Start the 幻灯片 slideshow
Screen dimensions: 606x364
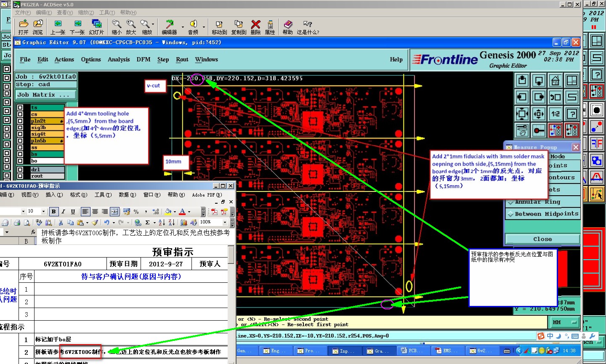click(96, 27)
